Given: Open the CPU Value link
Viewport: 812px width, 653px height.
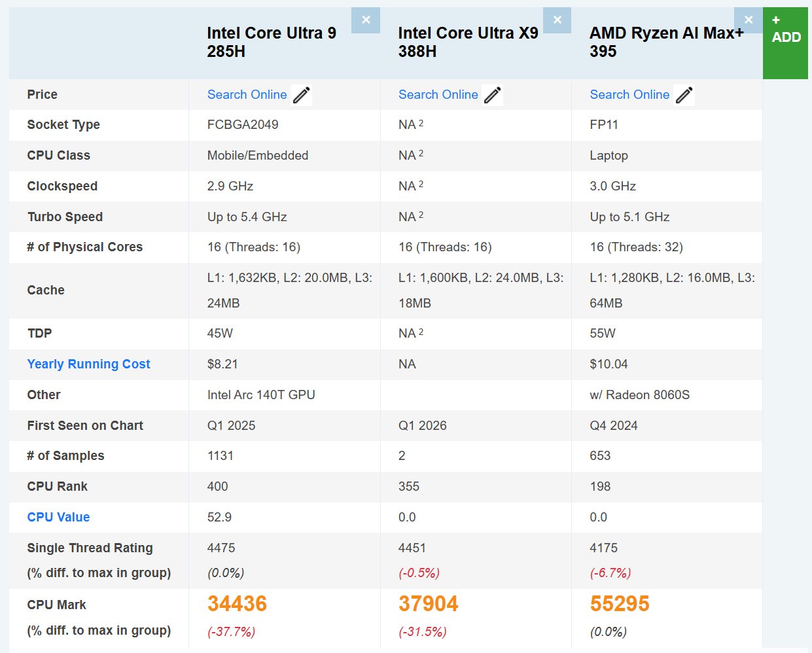Looking at the screenshot, I should 58,518.
